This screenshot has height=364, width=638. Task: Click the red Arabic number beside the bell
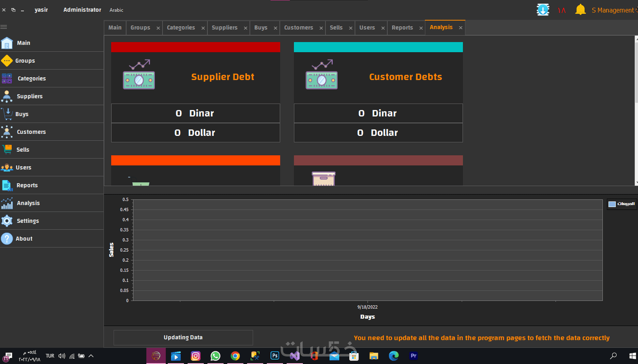coord(562,10)
